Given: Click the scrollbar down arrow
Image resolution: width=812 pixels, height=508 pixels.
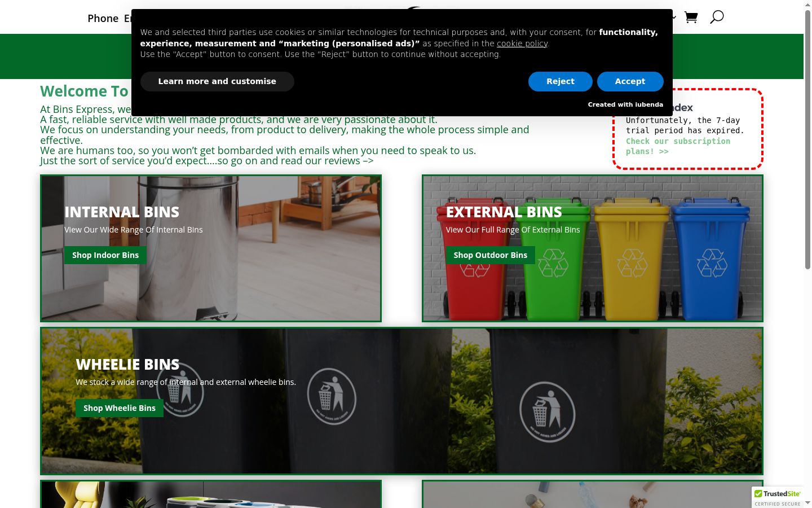Looking at the screenshot, I should [x=807, y=503].
